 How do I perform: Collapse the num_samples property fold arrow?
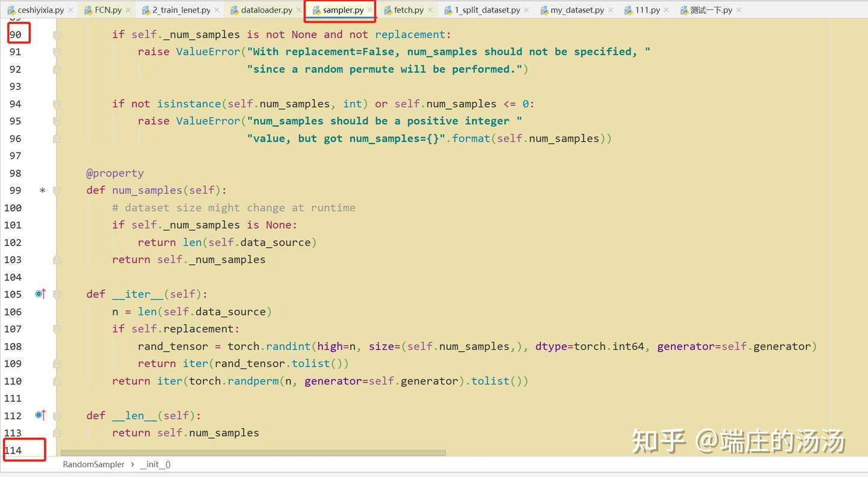pos(57,190)
